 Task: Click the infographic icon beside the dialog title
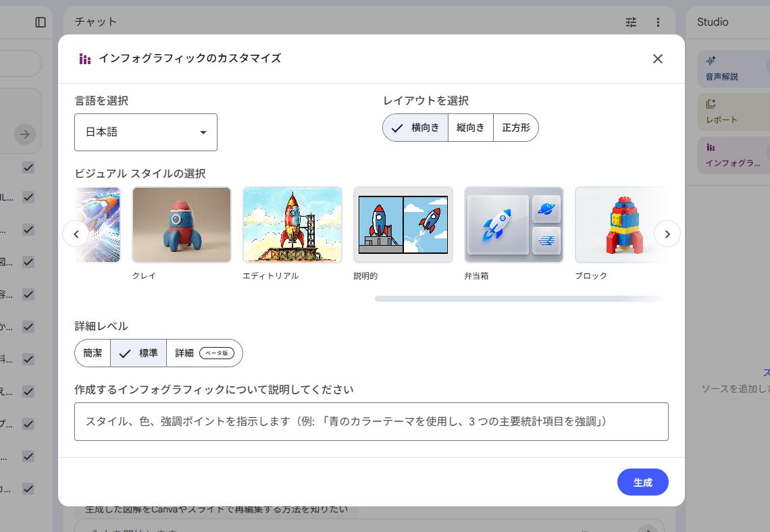[x=84, y=59]
